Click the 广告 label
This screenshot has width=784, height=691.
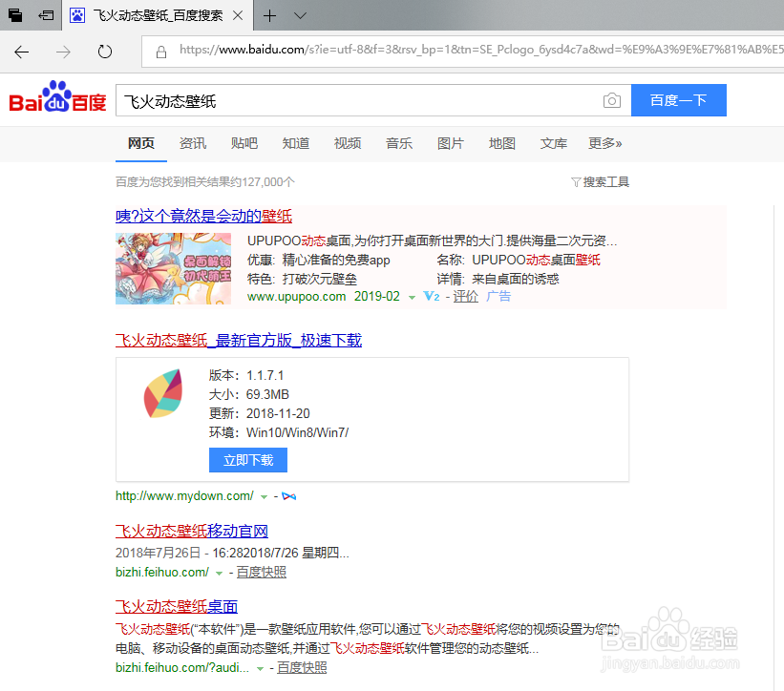(498, 297)
